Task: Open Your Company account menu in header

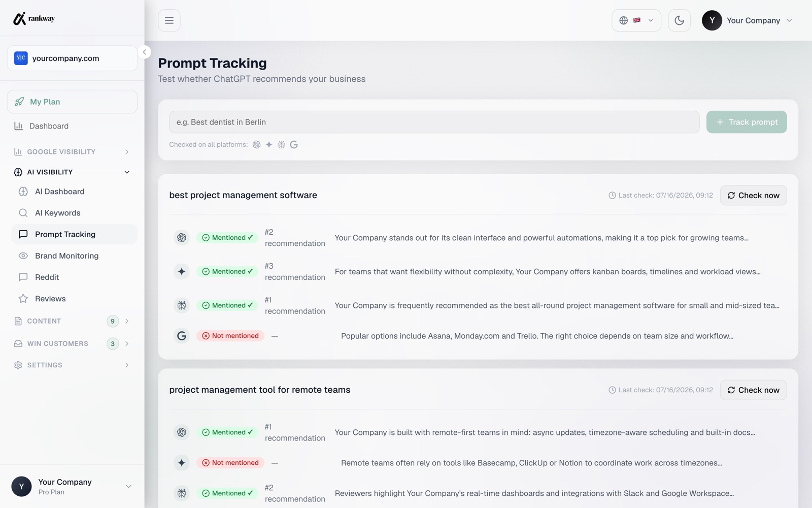Action: (747, 20)
